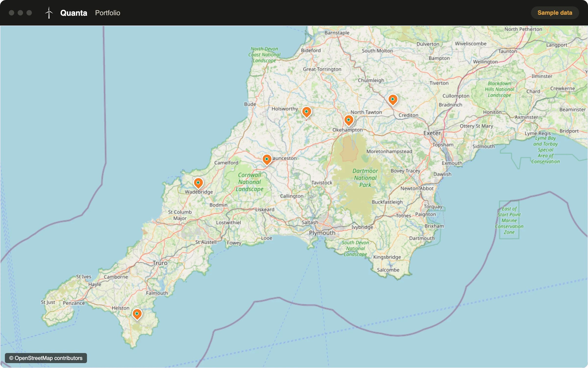588x368 pixels.
Task: Click the Bude label on the coast
Action: [x=250, y=104]
